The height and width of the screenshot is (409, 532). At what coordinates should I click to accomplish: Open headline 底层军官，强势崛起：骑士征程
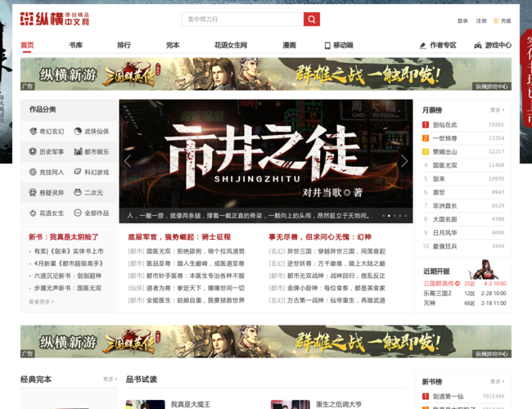click(179, 237)
